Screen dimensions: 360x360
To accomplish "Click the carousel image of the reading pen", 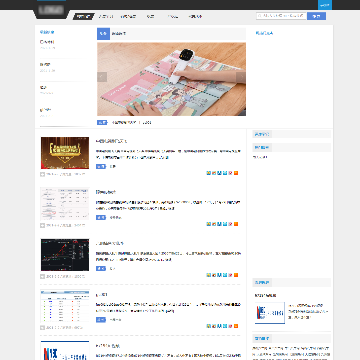I will 171,79.
